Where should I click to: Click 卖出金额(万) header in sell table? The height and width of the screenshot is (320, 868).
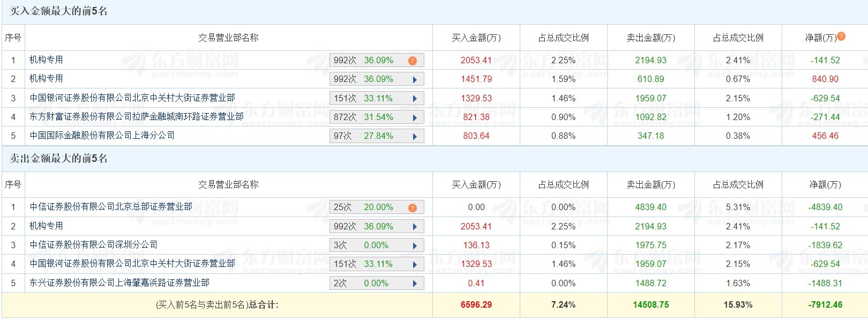tap(650, 185)
